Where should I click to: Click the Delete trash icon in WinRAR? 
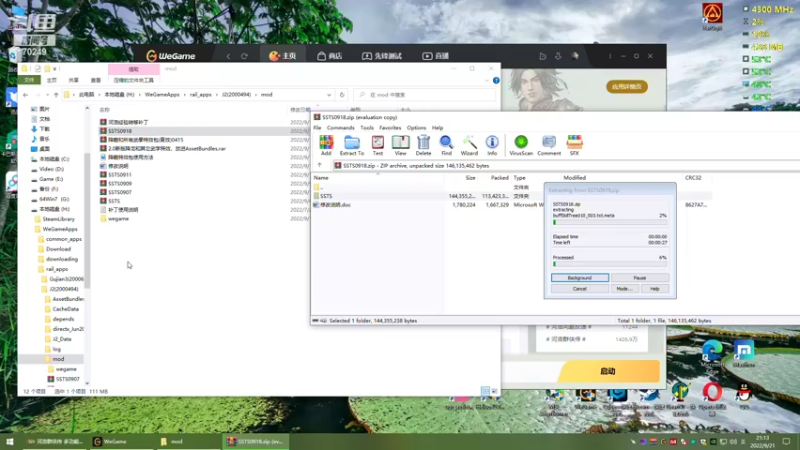[423, 145]
